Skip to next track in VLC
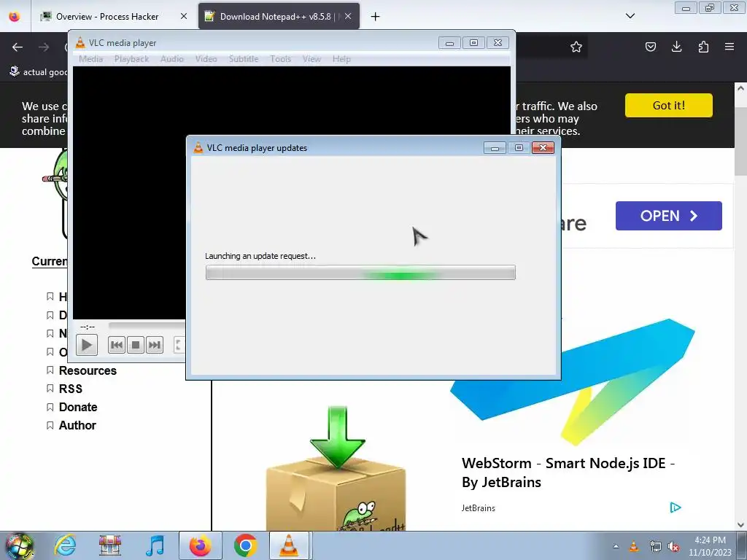 tap(155, 345)
